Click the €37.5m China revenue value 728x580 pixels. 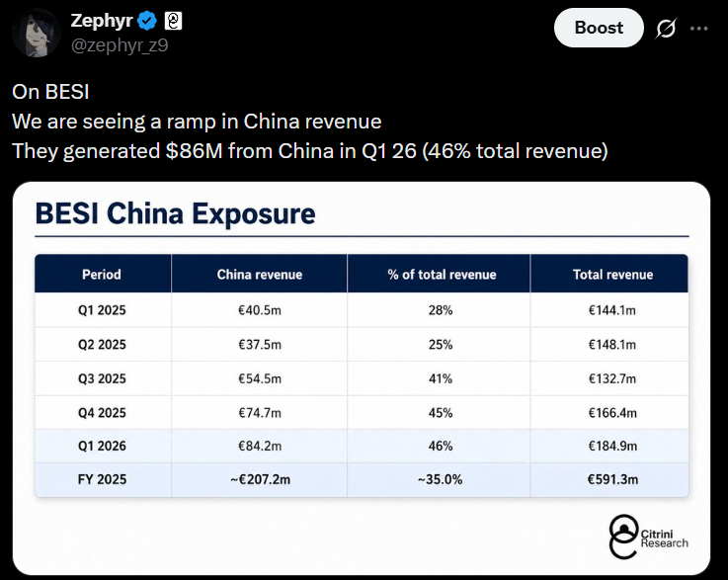tap(260, 345)
